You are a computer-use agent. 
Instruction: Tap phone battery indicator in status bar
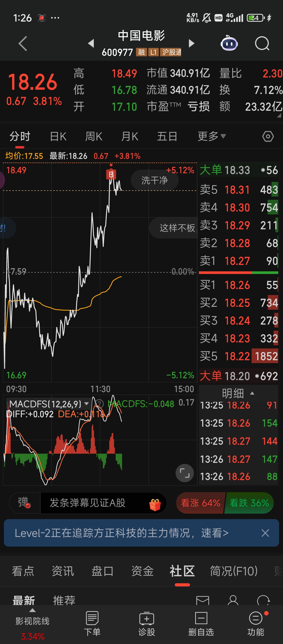click(256, 18)
